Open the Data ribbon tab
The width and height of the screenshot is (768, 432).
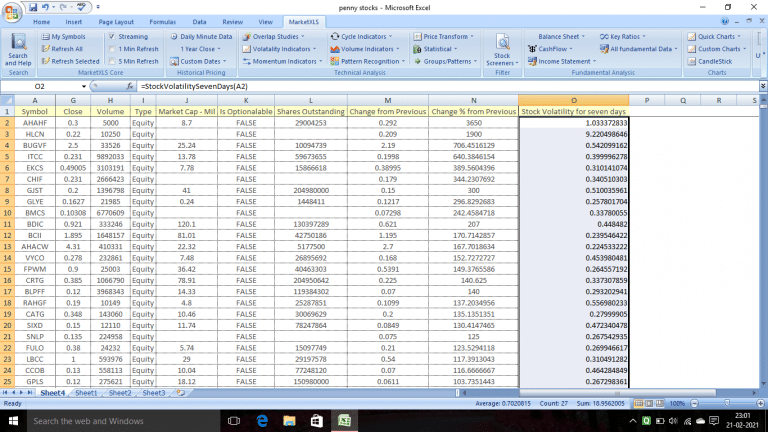click(199, 22)
